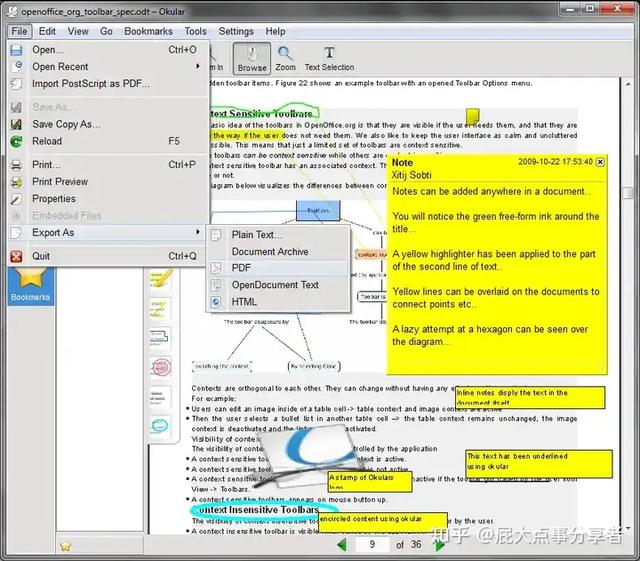Click the Save Copy As icon

click(x=16, y=124)
